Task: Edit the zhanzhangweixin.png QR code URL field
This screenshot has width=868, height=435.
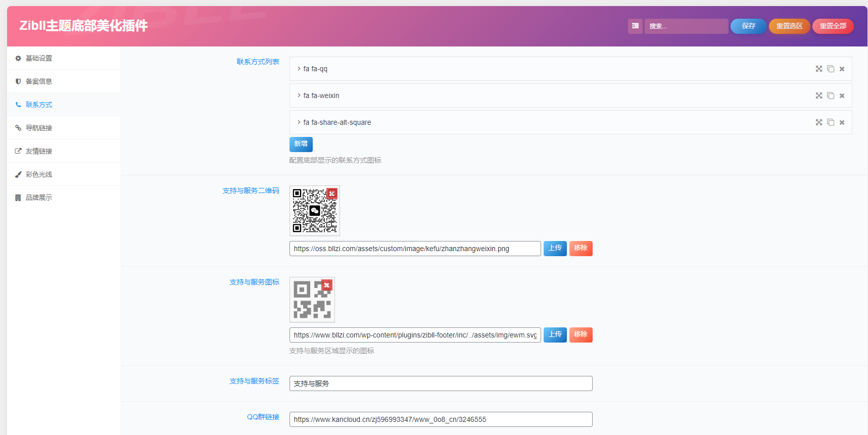Action: pos(415,249)
